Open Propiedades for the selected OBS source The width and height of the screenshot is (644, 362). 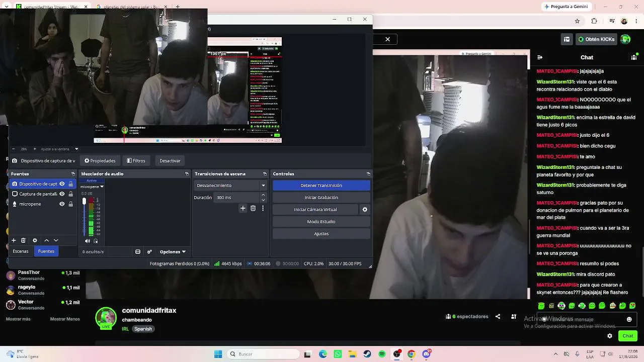pos(100,161)
